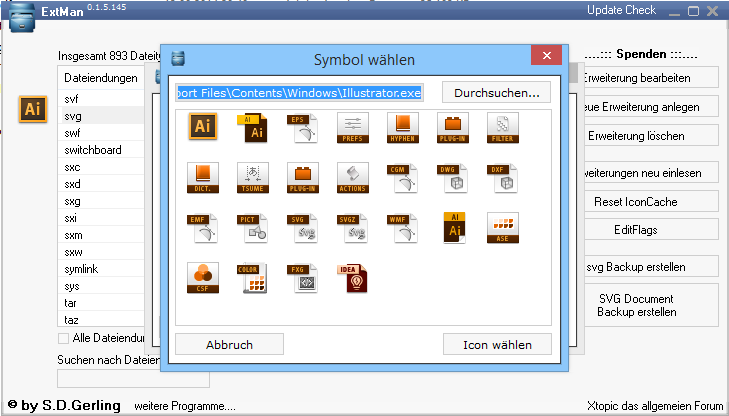Viewport: 729px width, 416px height.
Task: Open the Update Check link
Action: [621, 11]
